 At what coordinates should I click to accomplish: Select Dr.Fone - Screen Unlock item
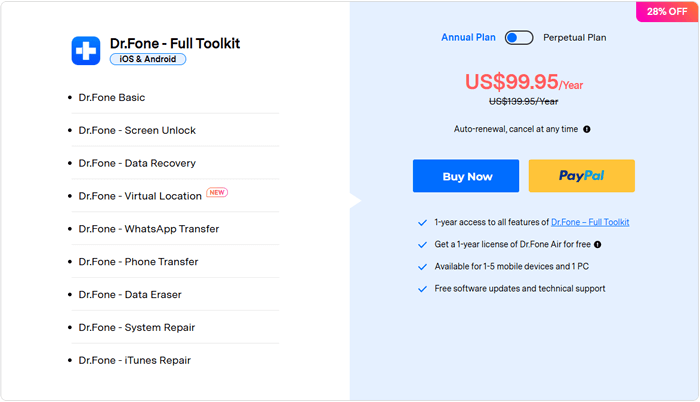pos(137,130)
